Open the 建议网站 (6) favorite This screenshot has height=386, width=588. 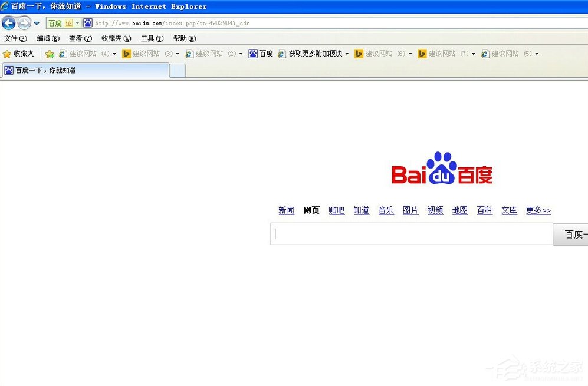coord(380,54)
